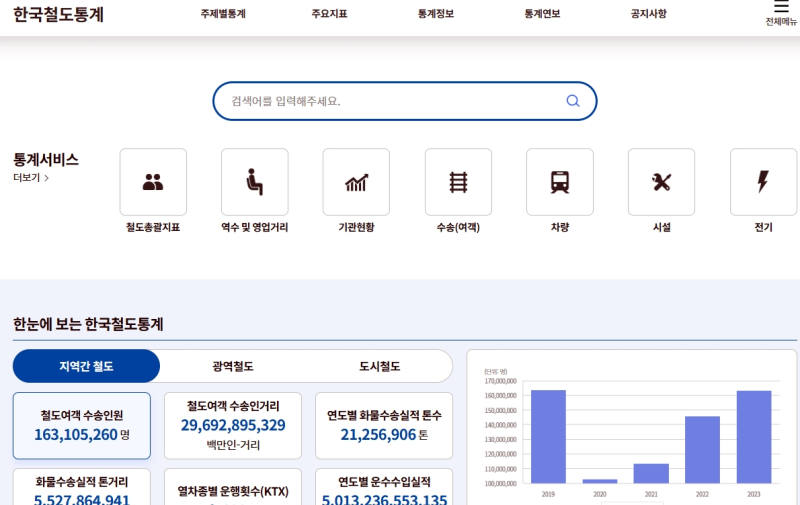Select the 화물수송실적 톤거리 card

[82, 487]
